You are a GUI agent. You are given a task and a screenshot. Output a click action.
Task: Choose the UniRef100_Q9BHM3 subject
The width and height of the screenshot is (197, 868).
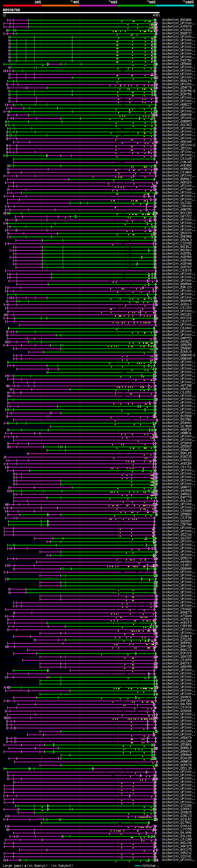(177, 121)
